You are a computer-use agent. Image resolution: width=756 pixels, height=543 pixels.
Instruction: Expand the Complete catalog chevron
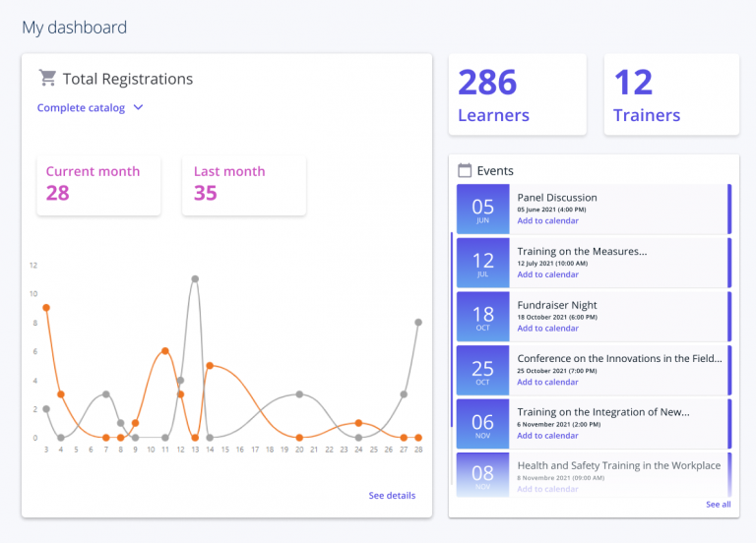coord(139,107)
